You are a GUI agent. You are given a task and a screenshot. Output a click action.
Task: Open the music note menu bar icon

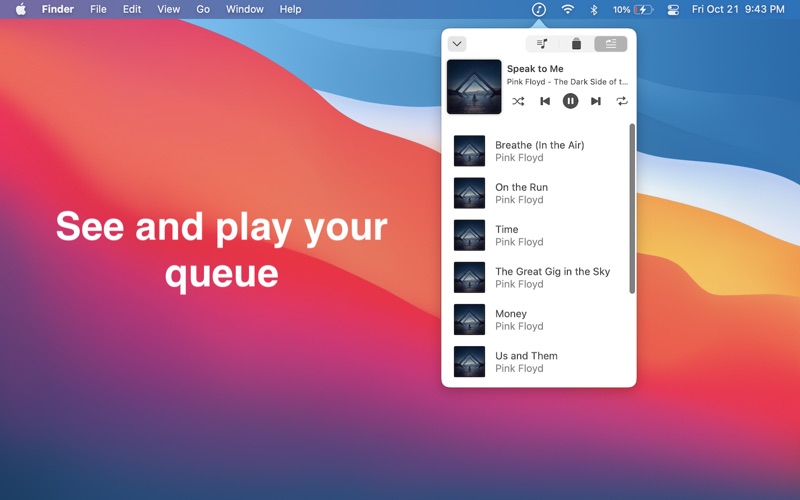point(539,9)
